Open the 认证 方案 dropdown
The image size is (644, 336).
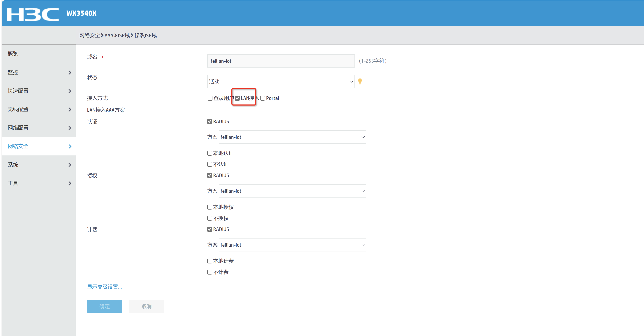coord(292,137)
